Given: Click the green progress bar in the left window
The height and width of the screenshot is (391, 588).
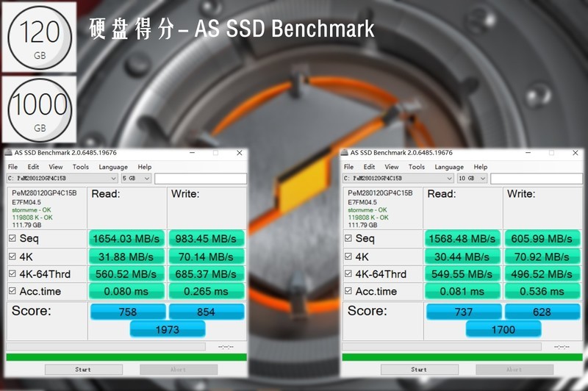Looking at the screenshot, I should [126, 357].
